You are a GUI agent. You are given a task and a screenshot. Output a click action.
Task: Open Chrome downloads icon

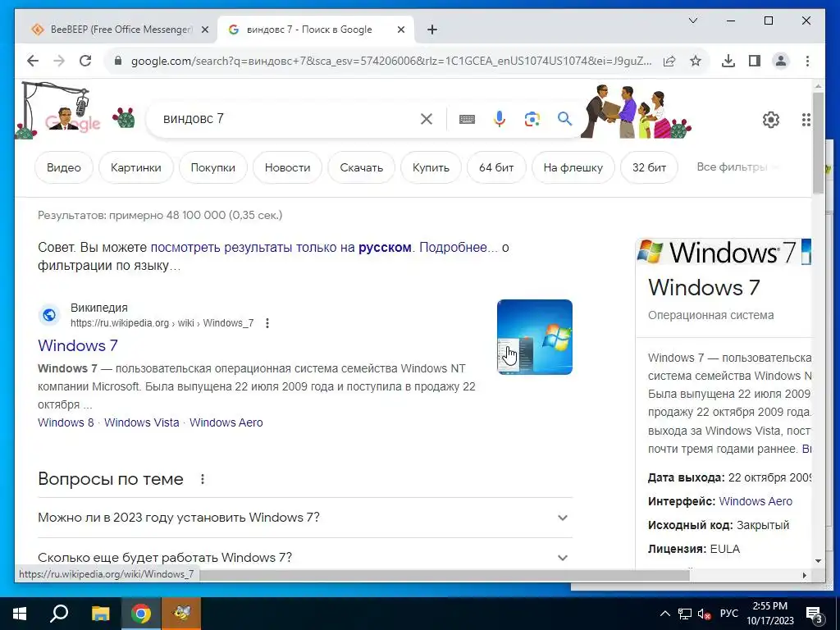[728, 61]
